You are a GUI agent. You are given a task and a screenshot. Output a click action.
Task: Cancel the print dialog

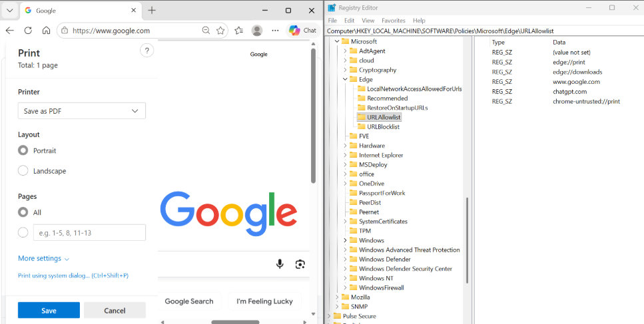point(115,311)
